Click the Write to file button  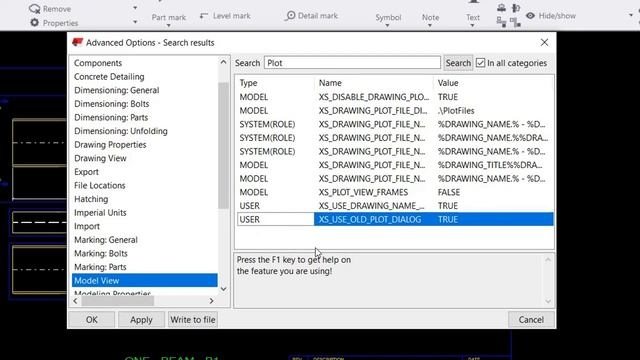tap(193, 320)
